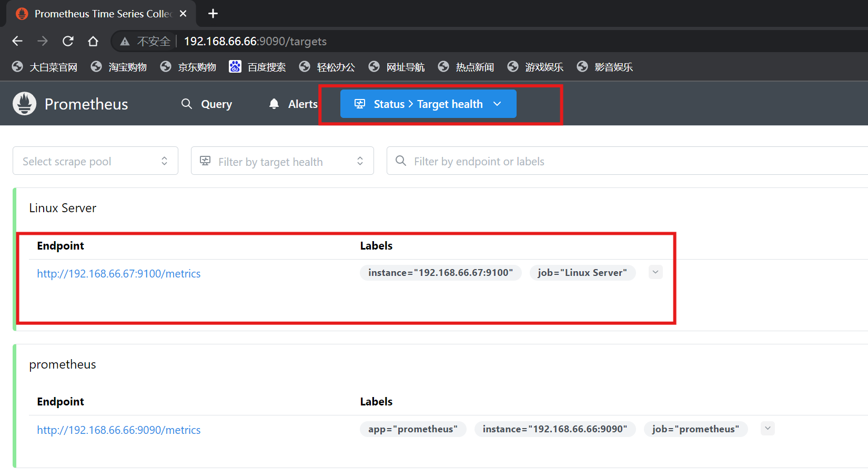Go to browser home page
Image resolution: width=868 pixels, height=476 pixels.
pos(93,41)
